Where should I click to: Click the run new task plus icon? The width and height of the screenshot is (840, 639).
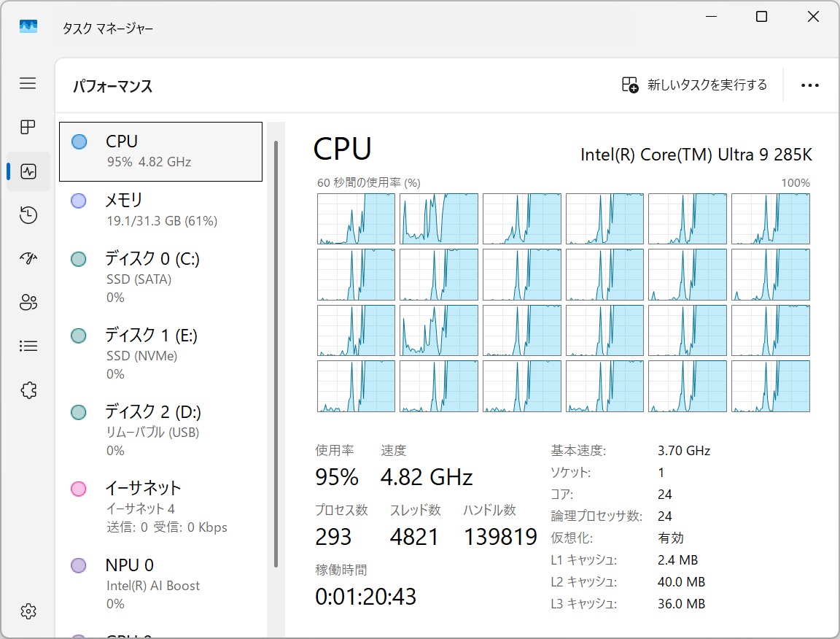[629, 85]
